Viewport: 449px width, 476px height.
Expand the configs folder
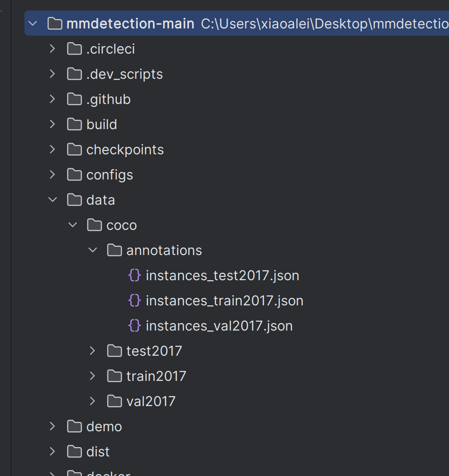[53, 175]
